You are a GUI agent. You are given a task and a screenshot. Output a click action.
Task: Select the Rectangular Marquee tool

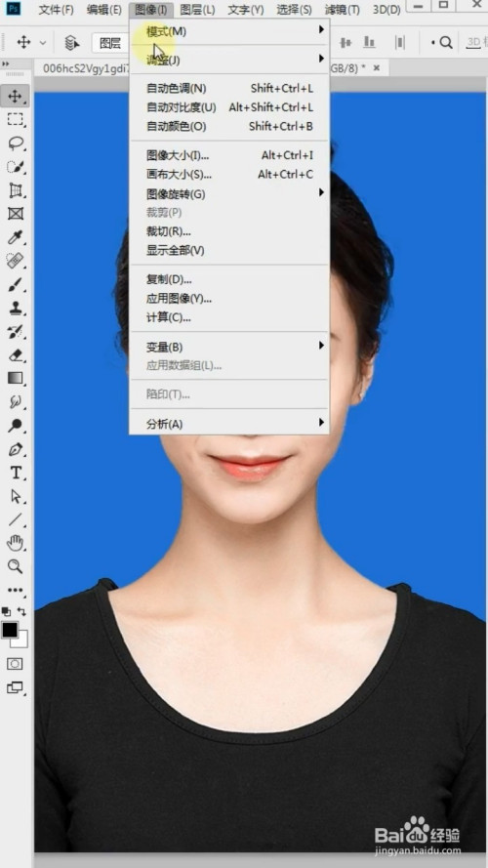[15, 119]
